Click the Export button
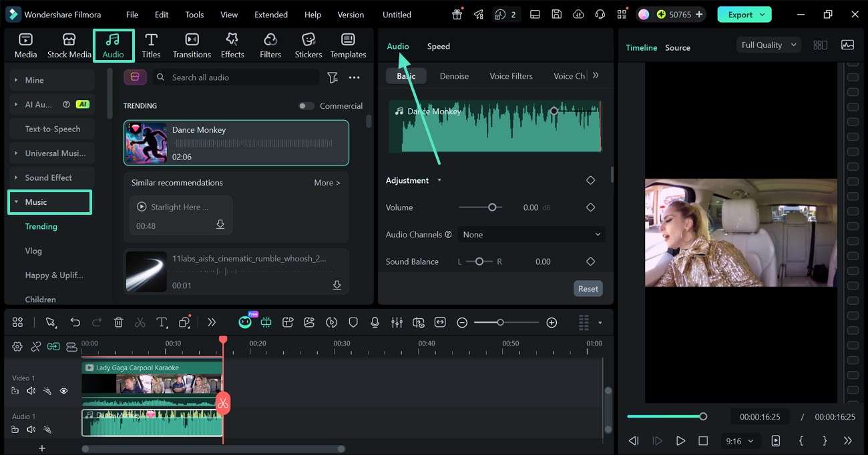Image resolution: width=868 pixels, height=455 pixels. point(744,14)
